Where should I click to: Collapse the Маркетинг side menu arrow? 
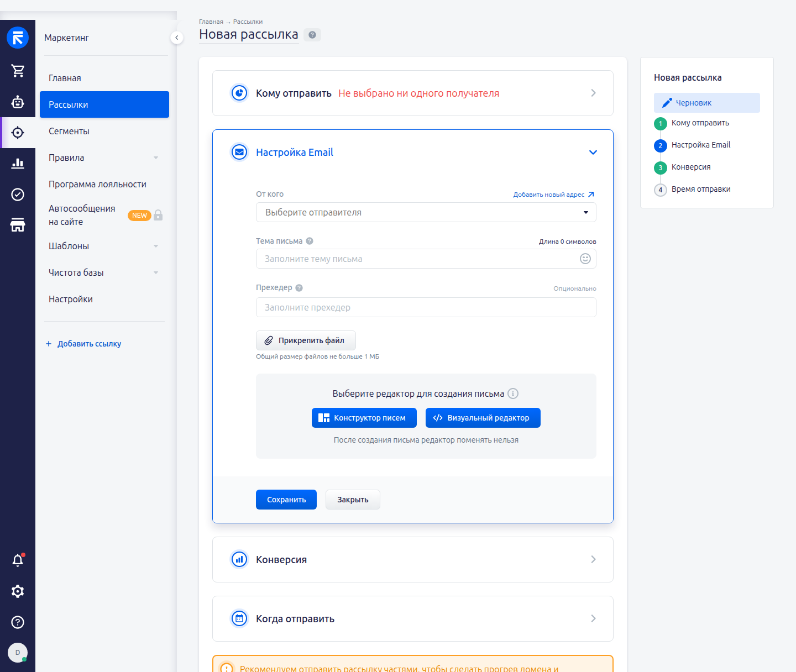click(x=176, y=38)
